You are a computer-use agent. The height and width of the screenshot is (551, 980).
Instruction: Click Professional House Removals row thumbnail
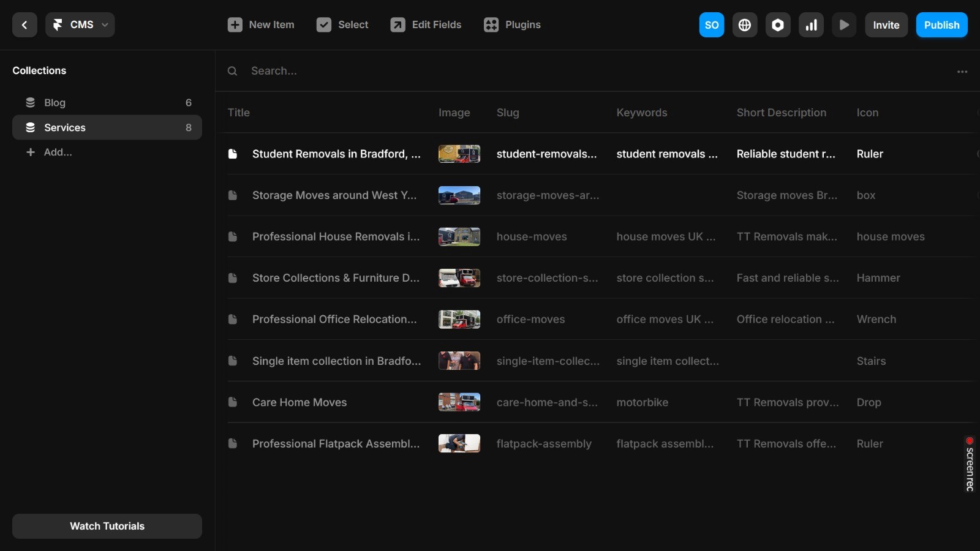pos(459,236)
